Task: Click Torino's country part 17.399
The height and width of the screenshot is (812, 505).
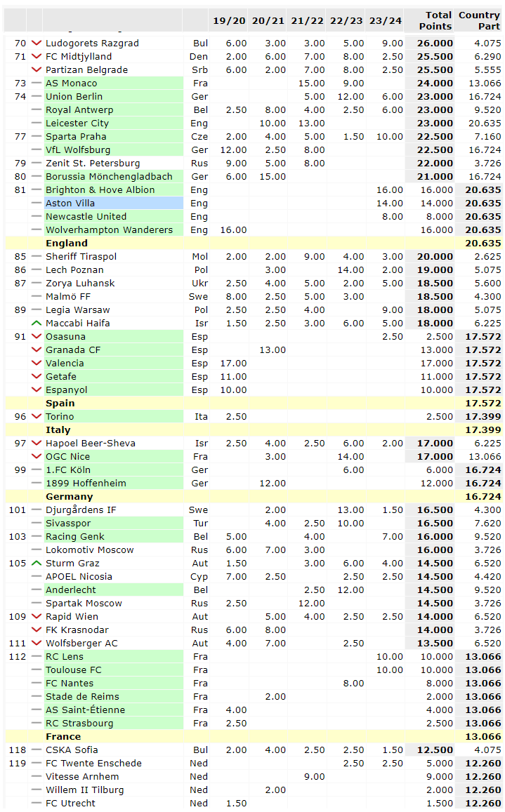Action: [x=483, y=416]
